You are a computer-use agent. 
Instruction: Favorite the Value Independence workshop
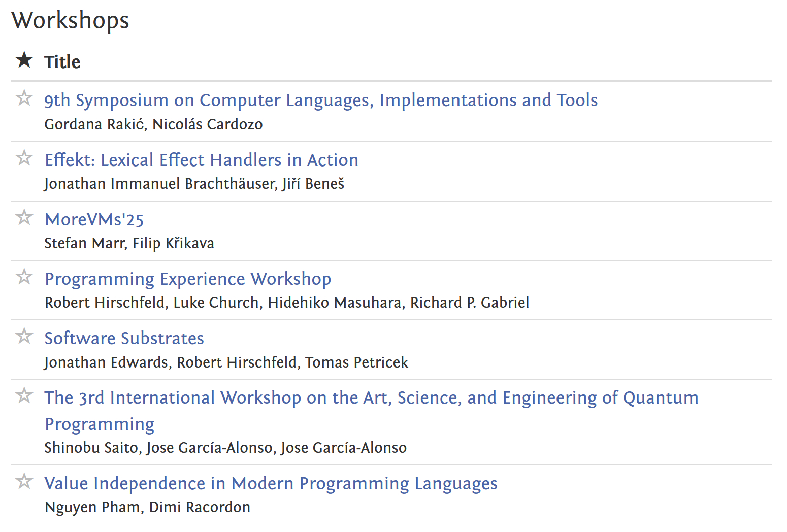tap(24, 481)
